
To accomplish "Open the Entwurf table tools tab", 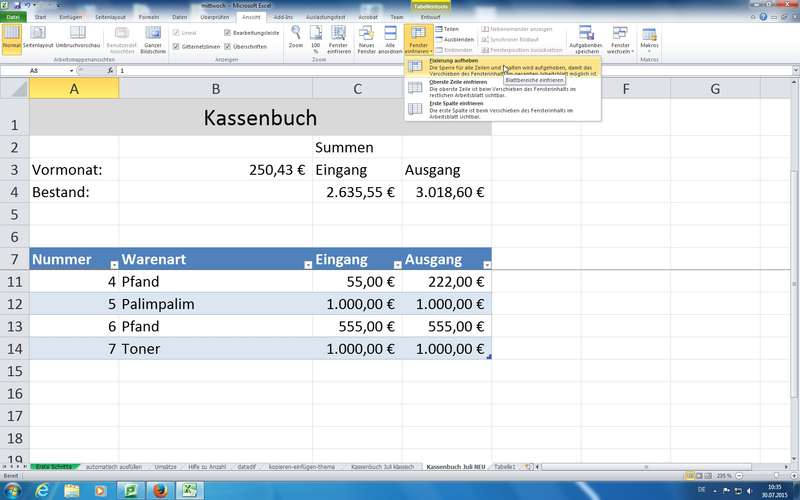I will tap(430, 17).
